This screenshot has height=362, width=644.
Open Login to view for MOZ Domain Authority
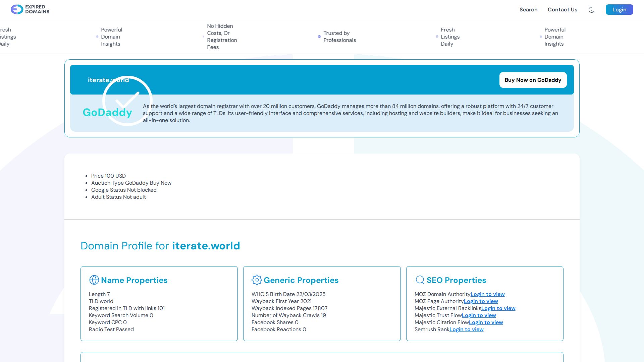(x=487, y=294)
